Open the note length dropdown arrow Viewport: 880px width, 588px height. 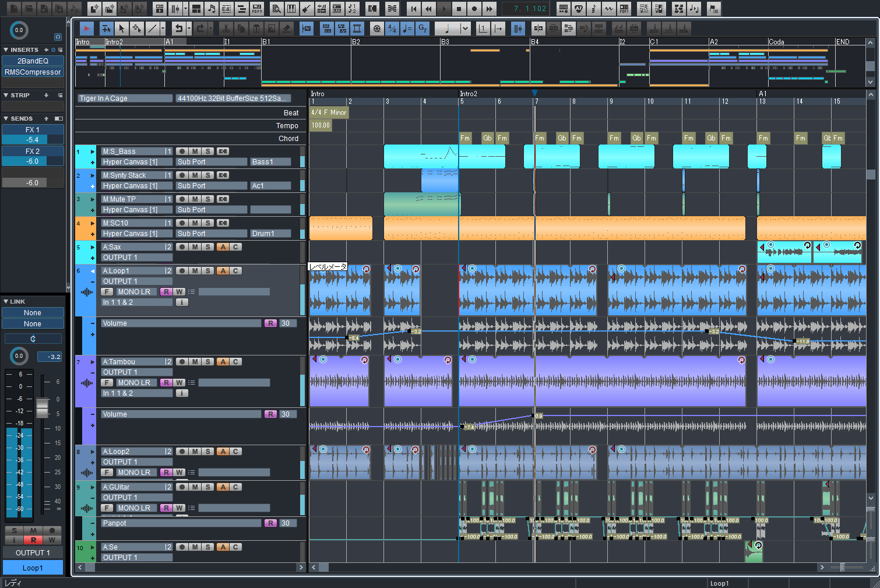pyautogui.click(x=464, y=28)
